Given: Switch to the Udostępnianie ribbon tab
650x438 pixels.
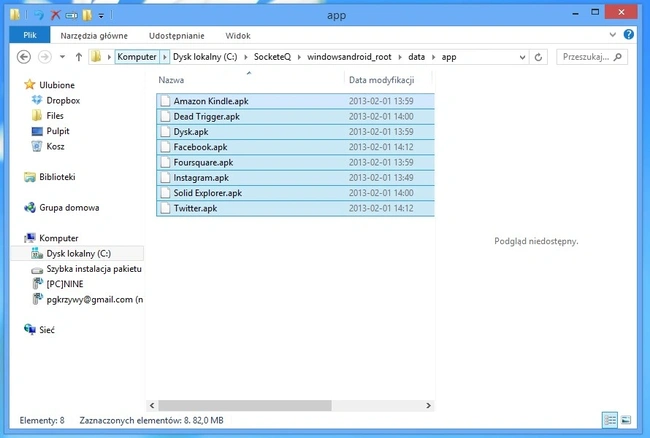Looking at the screenshot, I should [x=177, y=36].
